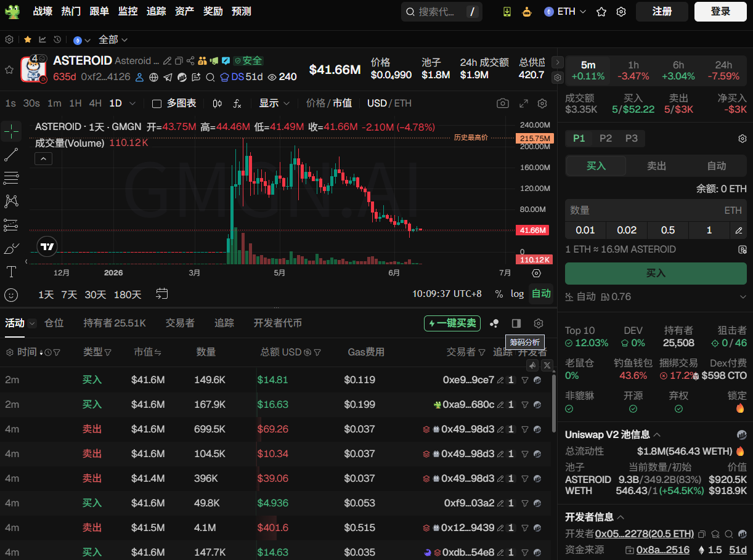Image resolution: width=753 pixels, height=560 pixels.
Task: Select the emoji sticker tool
Action: pyautogui.click(x=11, y=295)
